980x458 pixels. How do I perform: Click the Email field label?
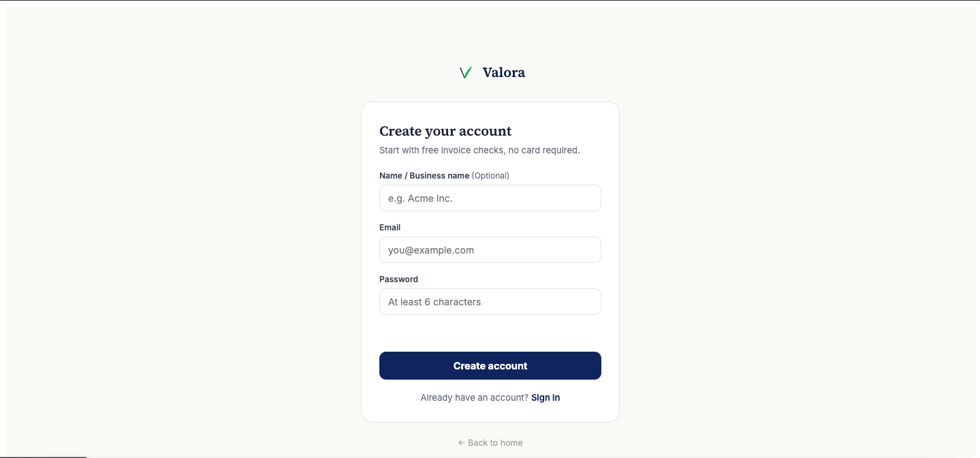tap(390, 228)
